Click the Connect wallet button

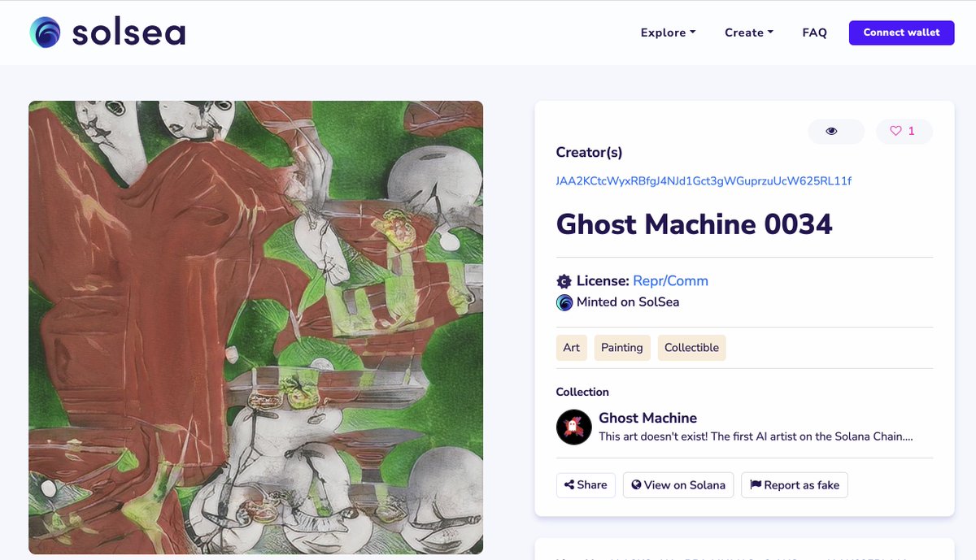(901, 33)
